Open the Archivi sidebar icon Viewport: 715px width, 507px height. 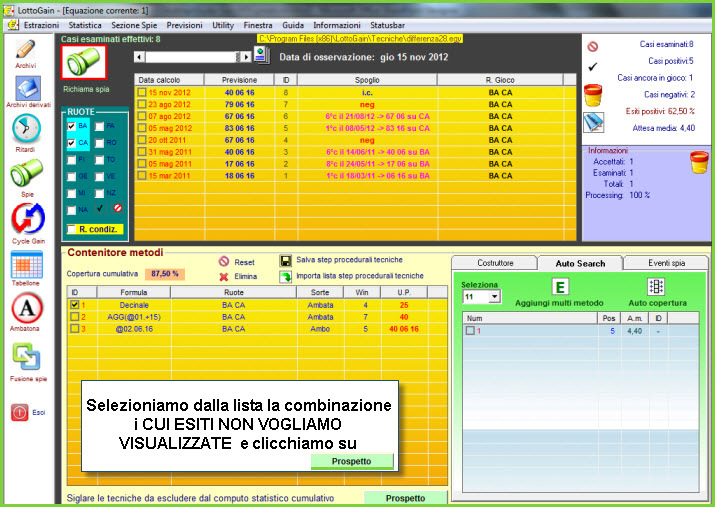coord(26,49)
